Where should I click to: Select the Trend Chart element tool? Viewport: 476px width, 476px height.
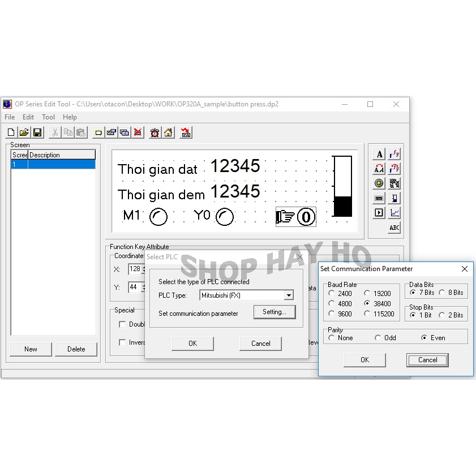click(394, 213)
